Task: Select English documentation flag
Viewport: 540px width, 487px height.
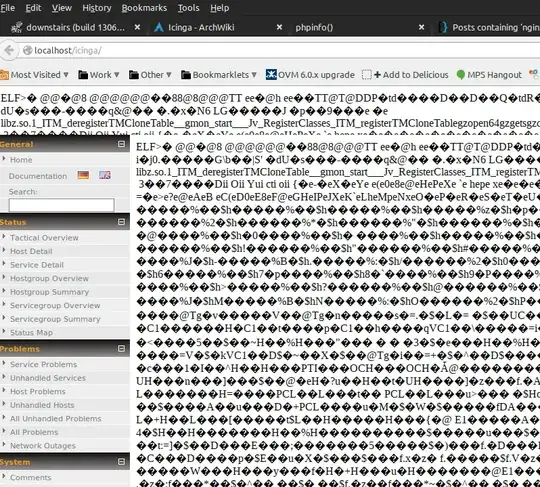Action: tap(105, 175)
